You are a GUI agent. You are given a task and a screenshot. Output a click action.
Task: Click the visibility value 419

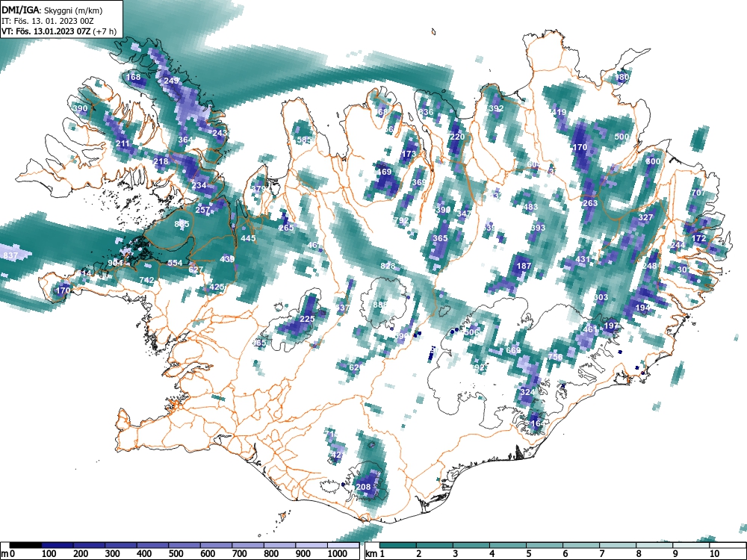pos(559,113)
